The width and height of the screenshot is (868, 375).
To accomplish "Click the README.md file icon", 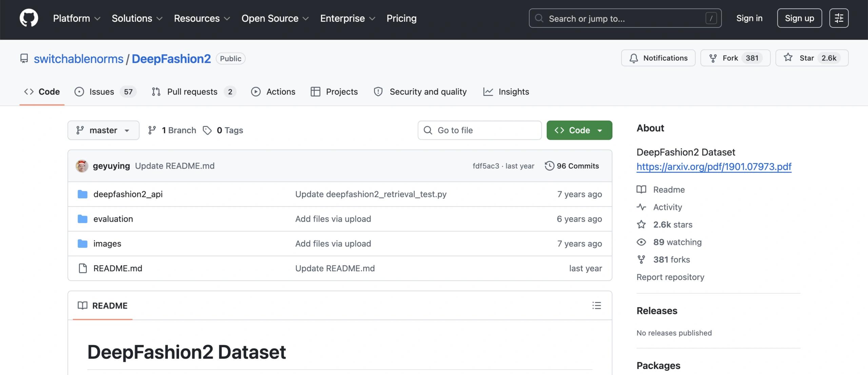I will (82, 268).
